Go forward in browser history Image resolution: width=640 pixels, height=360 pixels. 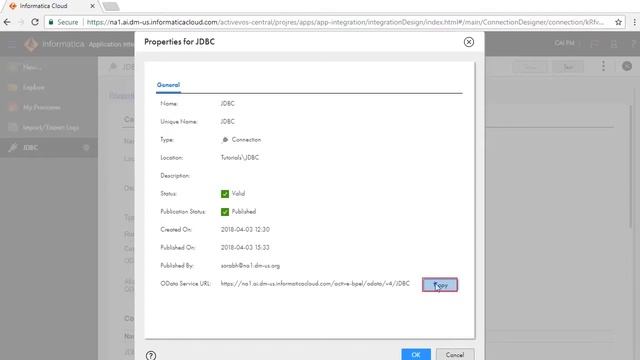[x=21, y=22]
